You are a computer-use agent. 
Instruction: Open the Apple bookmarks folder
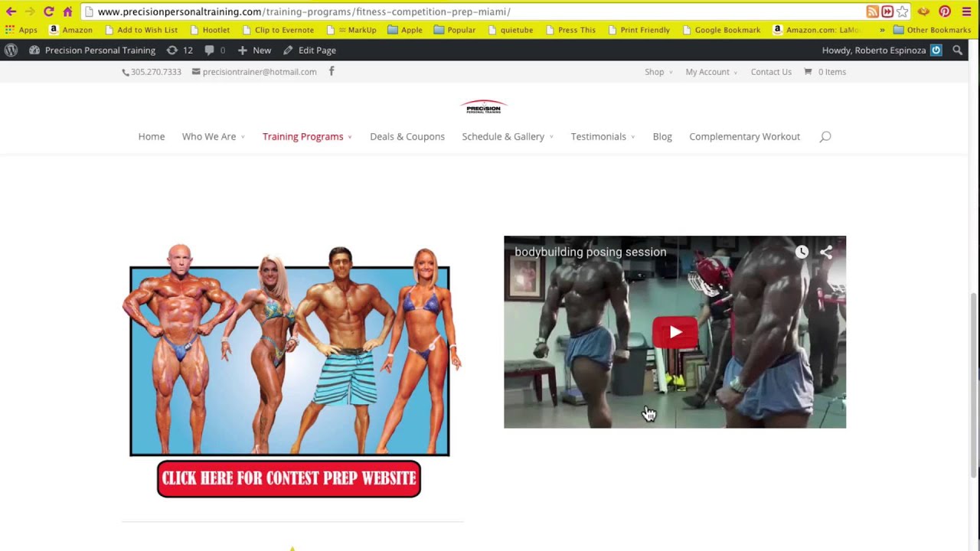coord(405,30)
